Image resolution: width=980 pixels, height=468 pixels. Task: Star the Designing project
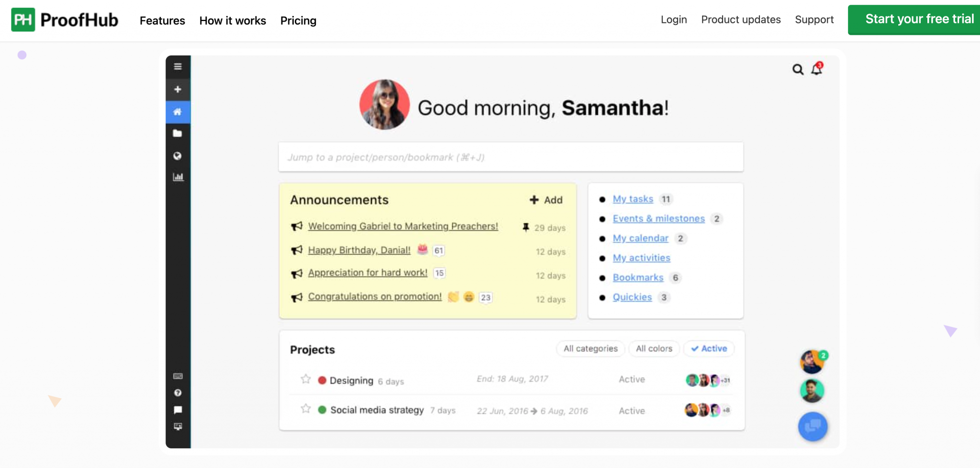coord(306,379)
